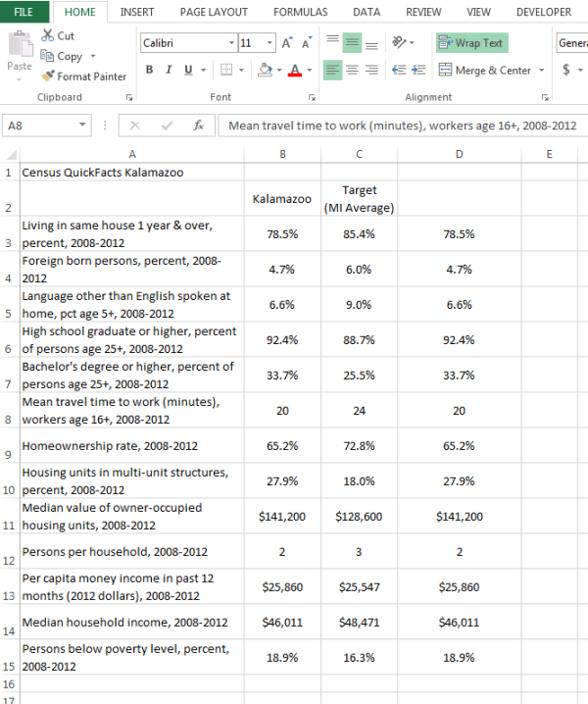Switch to the PAGE LAYOUT tab
This screenshot has height=704, width=588.
[x=214, y=12]
